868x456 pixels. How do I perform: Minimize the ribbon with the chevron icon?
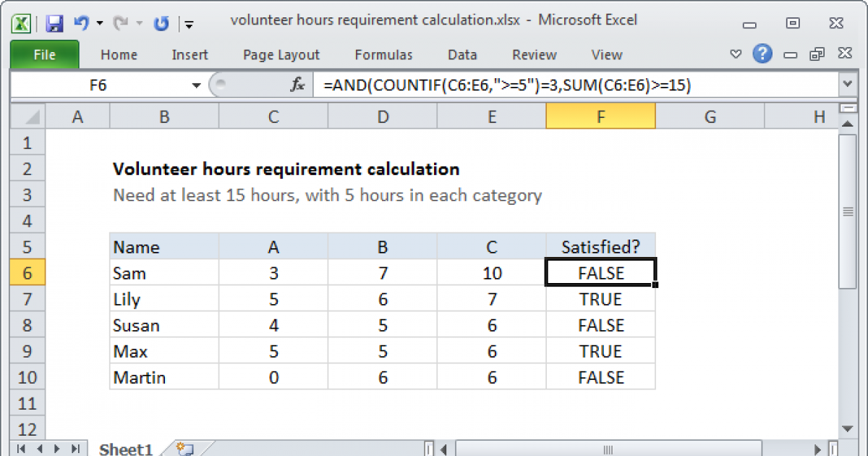(736, 54)
